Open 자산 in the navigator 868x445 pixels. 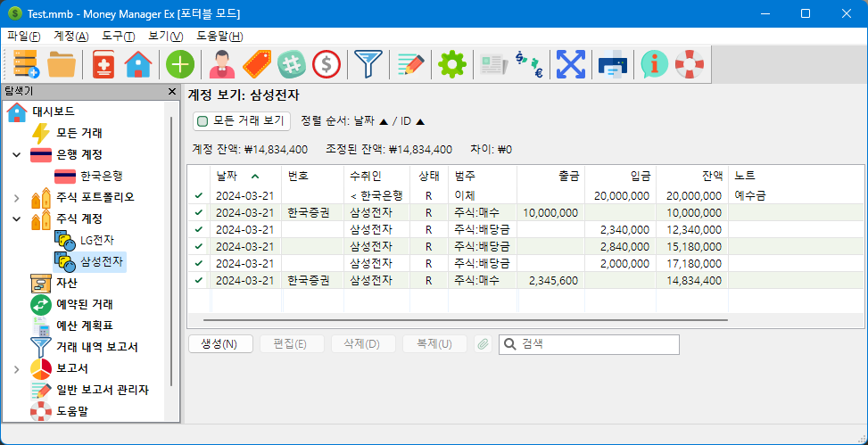point(66,283)
